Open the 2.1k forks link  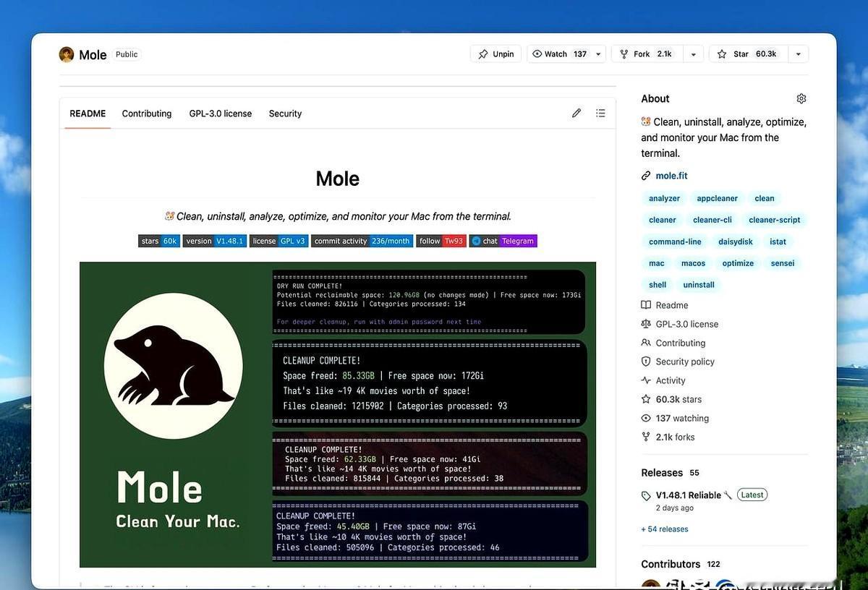point(668,437)
